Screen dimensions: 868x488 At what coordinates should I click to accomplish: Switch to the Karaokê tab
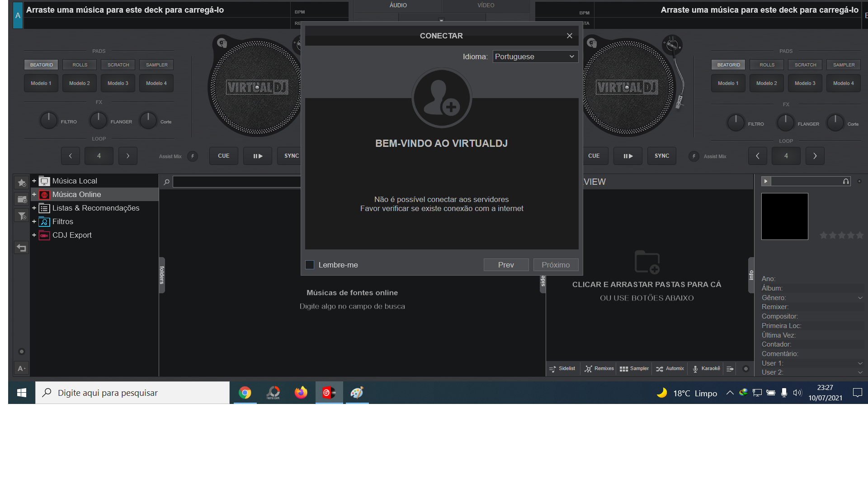(706, 369)
